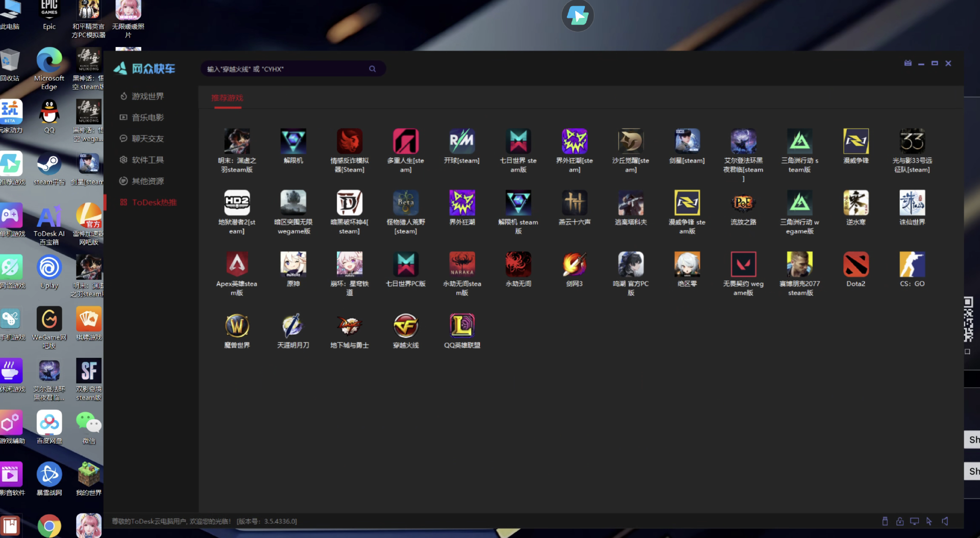Open 原神 game icon
Image resolution: width=980 pixels, height=538 pixels.
coord(293,265)
